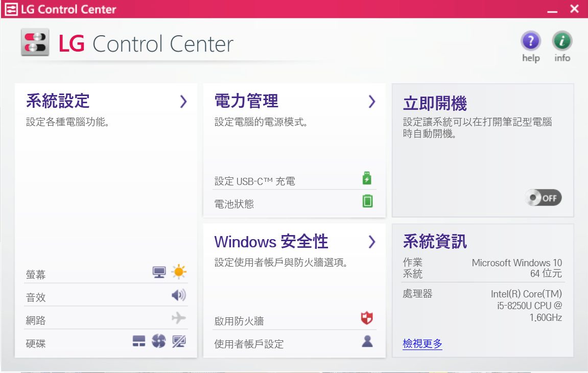Click the green battery status icon

[x=367, y=201]
